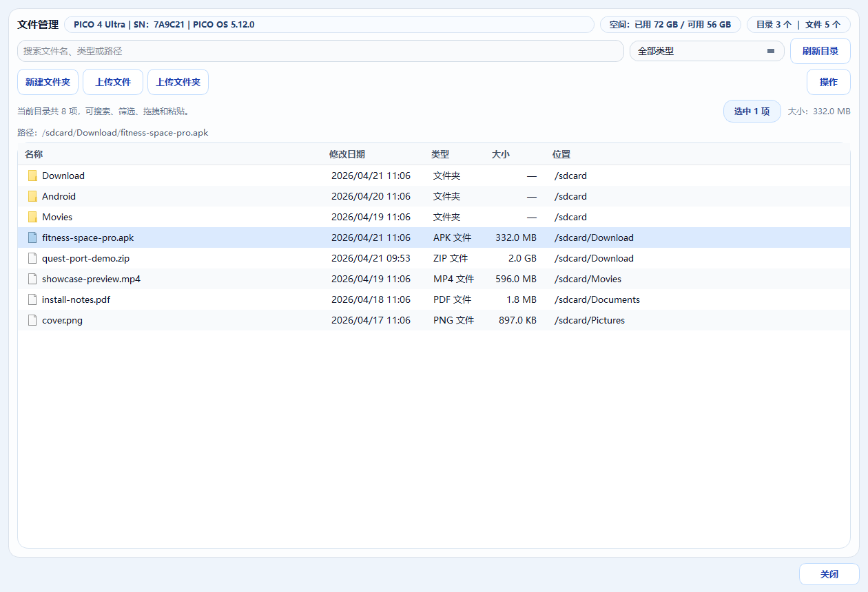This screenshot has width=868, height=592.
Task: Click the fitness-space-pro.apk file icon
Action: tap(32, 237)
